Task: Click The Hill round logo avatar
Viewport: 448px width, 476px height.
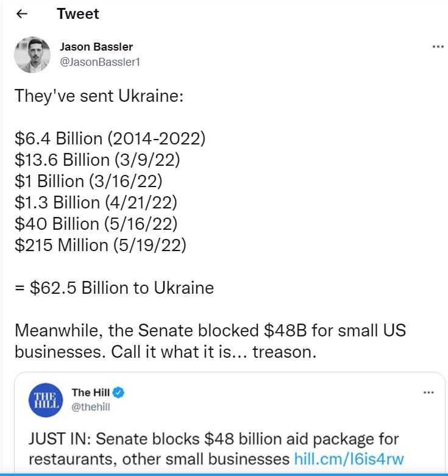Action: (x=46, y=400)
